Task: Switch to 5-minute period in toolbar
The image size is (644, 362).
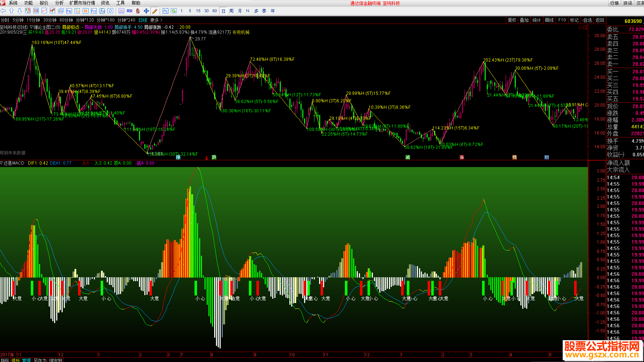Action: (x=190, y=11)
